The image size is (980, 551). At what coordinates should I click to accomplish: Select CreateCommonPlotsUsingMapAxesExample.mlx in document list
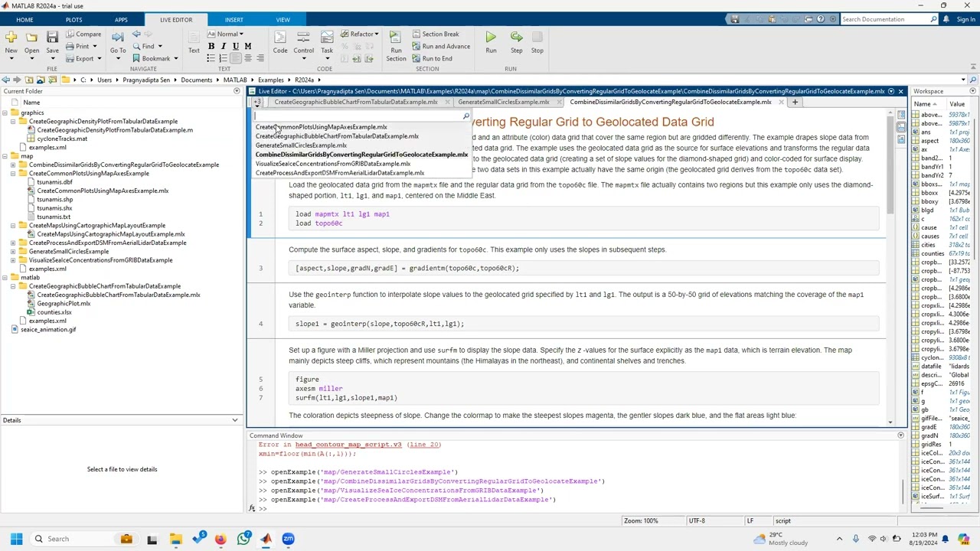[x=322, y=127]
